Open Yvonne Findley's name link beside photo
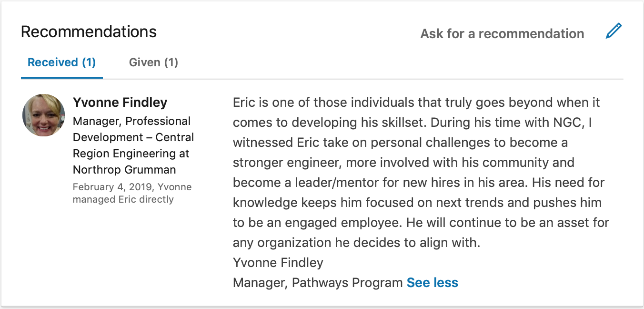Image resolution: width=644 pixels, height=309 pixels. [120, 103]
